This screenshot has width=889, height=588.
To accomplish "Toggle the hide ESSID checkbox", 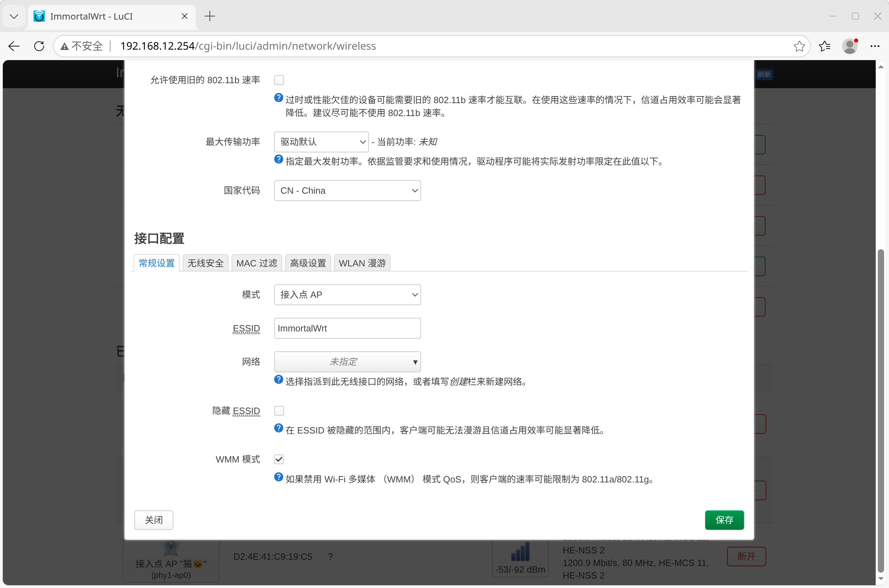I will pos(279,411).
